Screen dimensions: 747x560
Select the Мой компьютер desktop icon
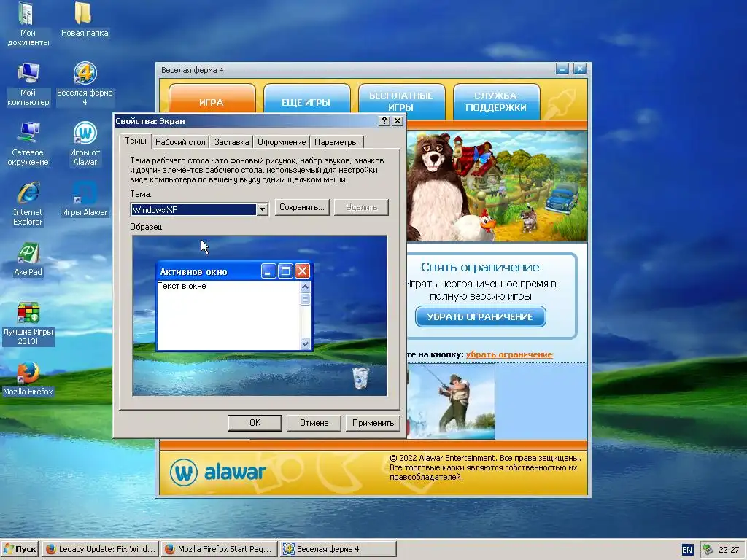28,84
